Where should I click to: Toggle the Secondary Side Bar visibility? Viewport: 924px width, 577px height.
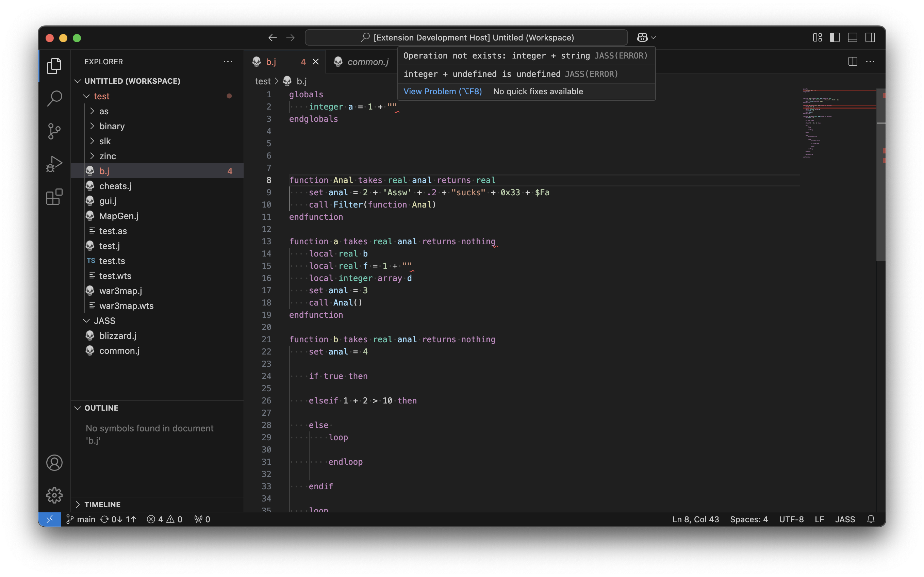870,37
